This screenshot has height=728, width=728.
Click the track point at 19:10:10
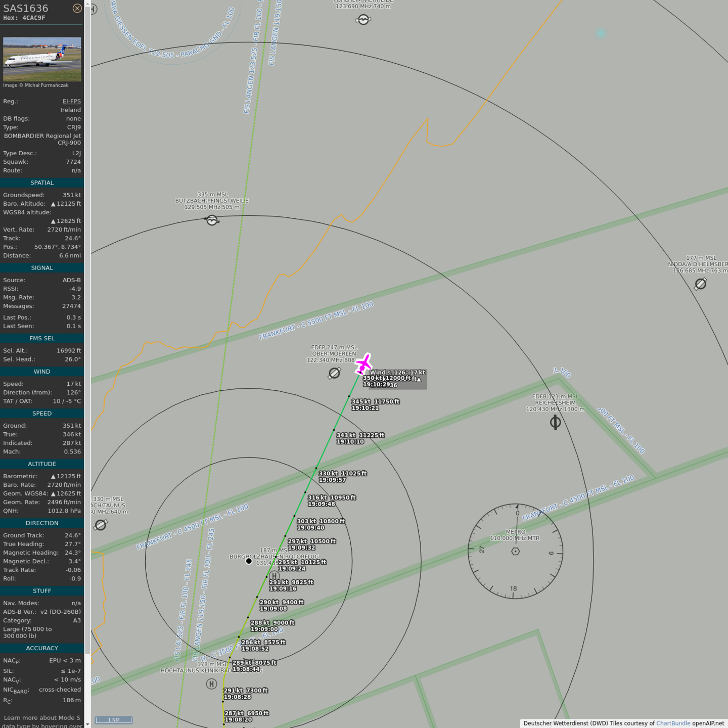(x=334, y=430)
